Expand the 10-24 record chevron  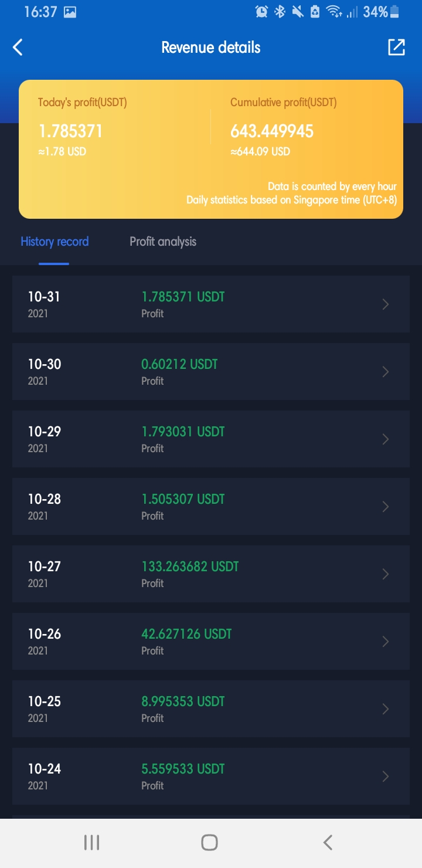coord(386,776)
